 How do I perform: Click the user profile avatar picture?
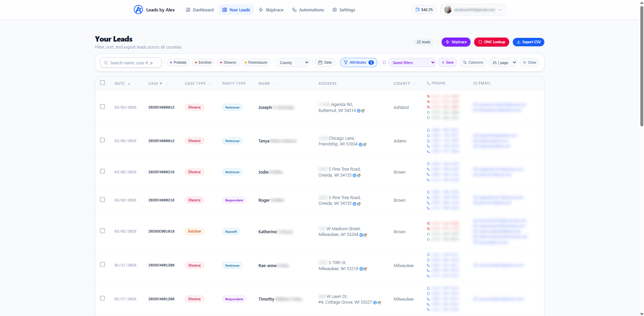pos(448,10)
